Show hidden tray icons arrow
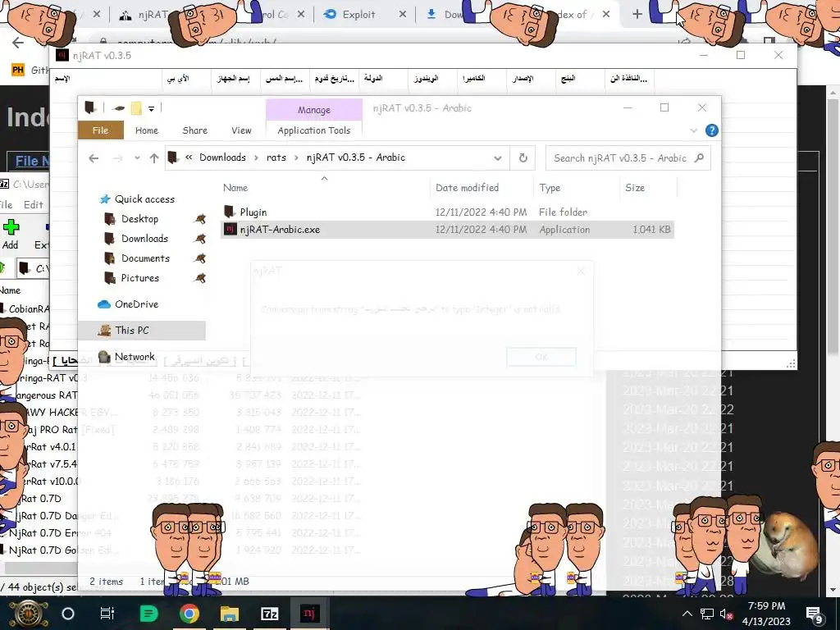The height and width of the screenshot is (630, 840). click(687, 614)
